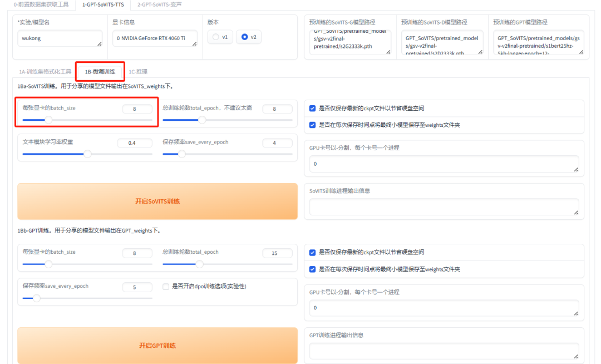Viewport: 601px width, 364px height.
Task: Click resize handle of SoVITS-G模型路径 box
Action: click(x=388, y=52)
